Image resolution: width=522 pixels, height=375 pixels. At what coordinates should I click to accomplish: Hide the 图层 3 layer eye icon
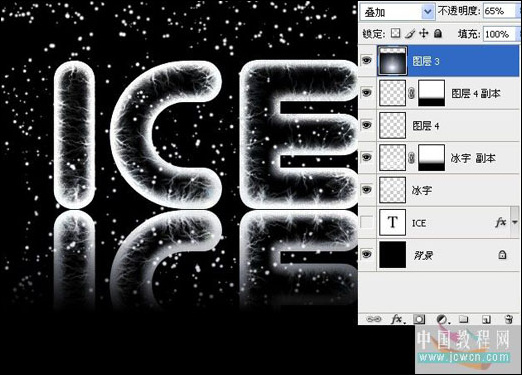[367, 61]
